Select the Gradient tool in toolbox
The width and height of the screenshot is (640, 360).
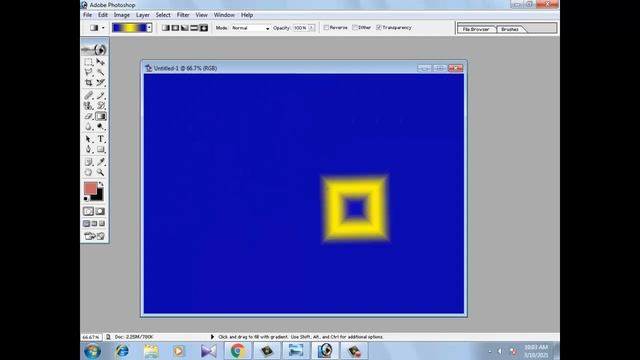coord(100,116)
